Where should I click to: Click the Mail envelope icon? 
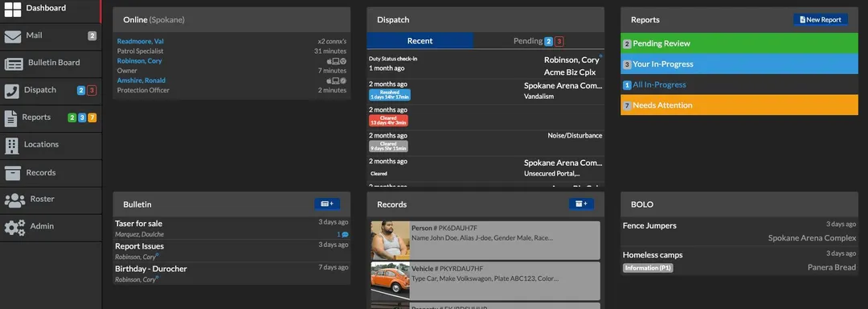[13, 36]
